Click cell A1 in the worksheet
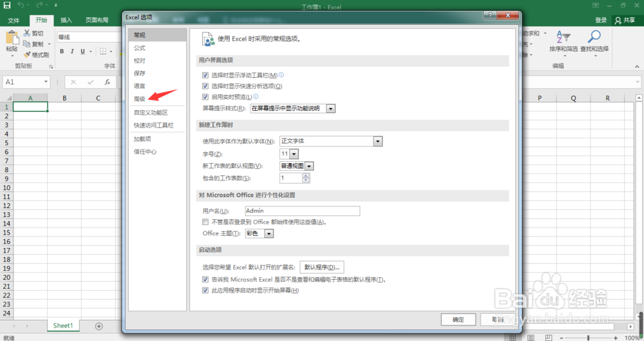The width and height of the screenshot is (644, 341). [x=30, y=107]
